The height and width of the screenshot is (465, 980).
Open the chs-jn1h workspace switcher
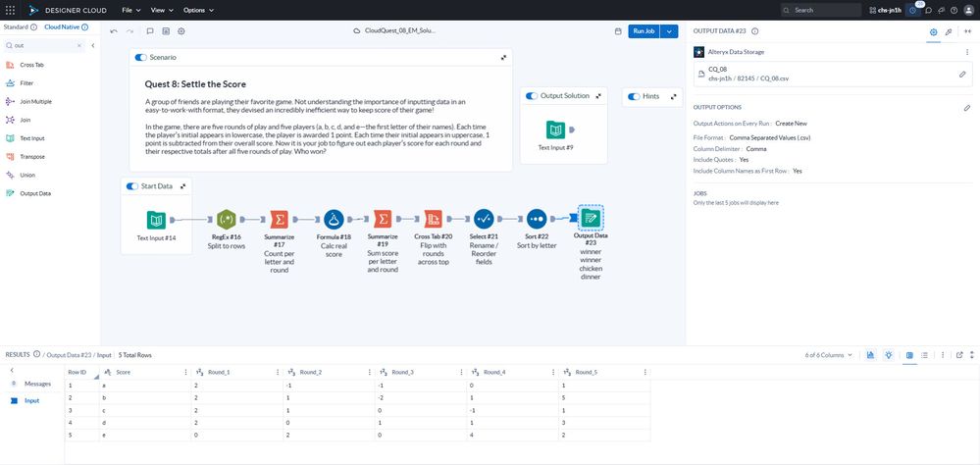[x=886, y=10]
